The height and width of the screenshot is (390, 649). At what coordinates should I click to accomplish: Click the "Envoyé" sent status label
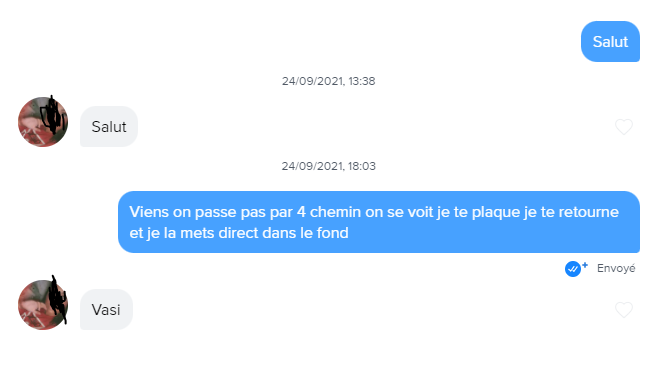[x=616, y=269]
